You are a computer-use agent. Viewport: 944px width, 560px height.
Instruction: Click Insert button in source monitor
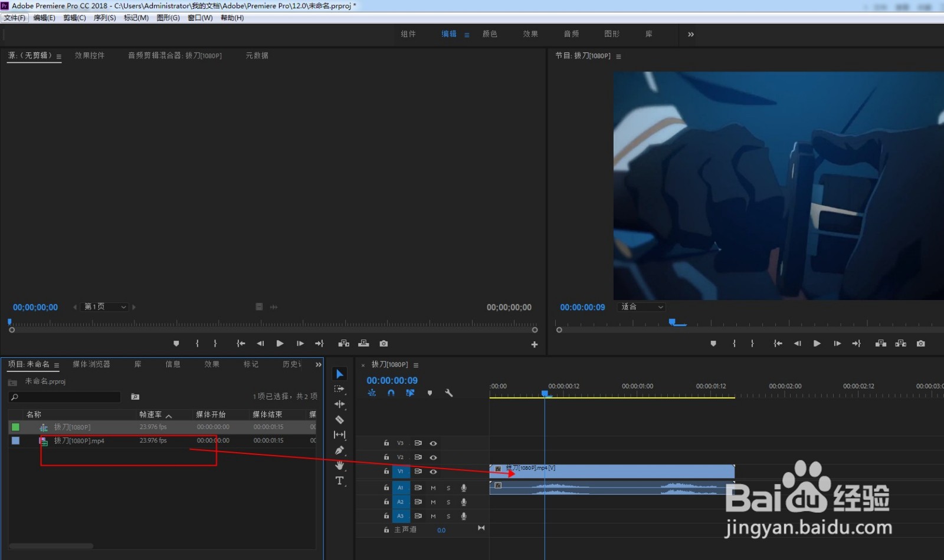pos(344,344)
